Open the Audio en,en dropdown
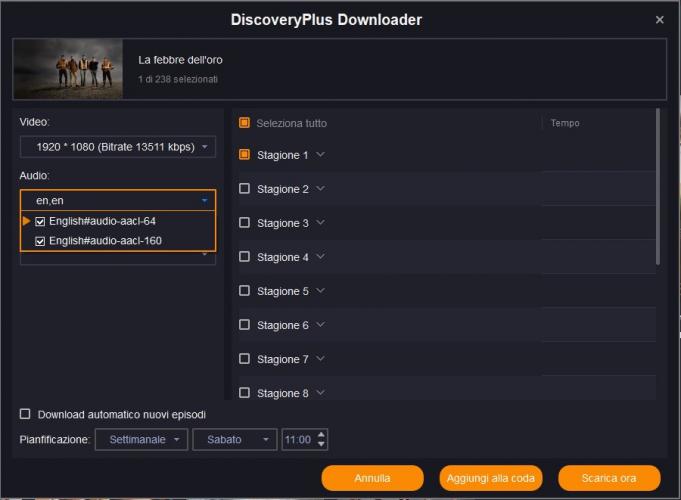Screen dimensions: 681x500 tap(118, 200)
